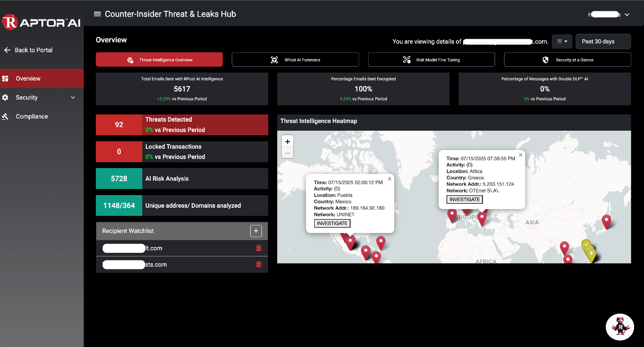Click INVESTIGATE in the Puebla popup
Screen dimensions: 644x347
click(332, 224)
